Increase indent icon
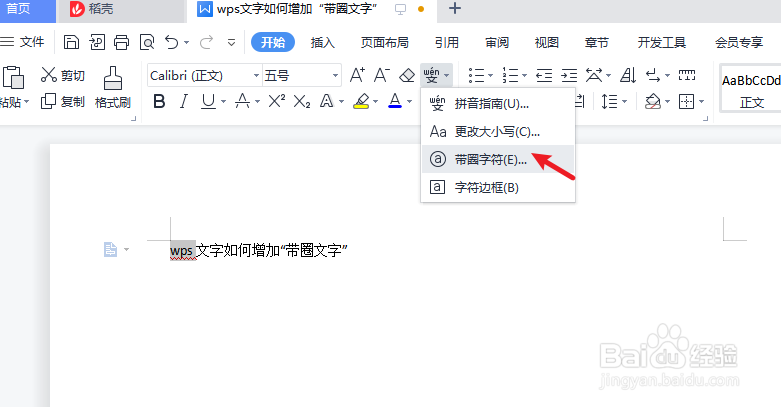Image resolution: width=781 pixels, height=407 pixels. [569, 76]
